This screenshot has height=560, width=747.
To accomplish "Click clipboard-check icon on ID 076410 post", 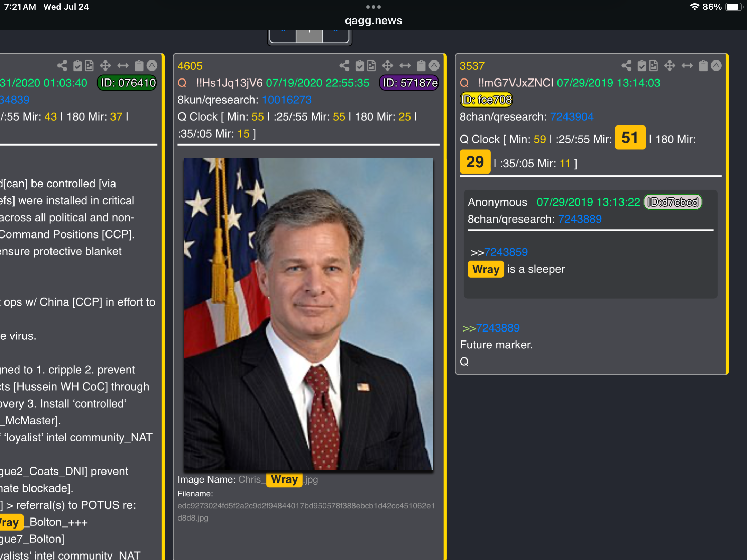I will [x=77, y=65].
